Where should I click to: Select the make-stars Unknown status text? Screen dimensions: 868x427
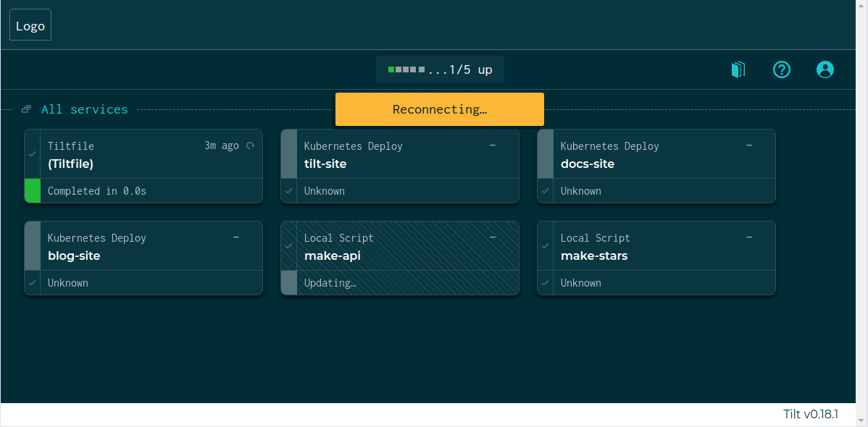[x=580, y=283]
